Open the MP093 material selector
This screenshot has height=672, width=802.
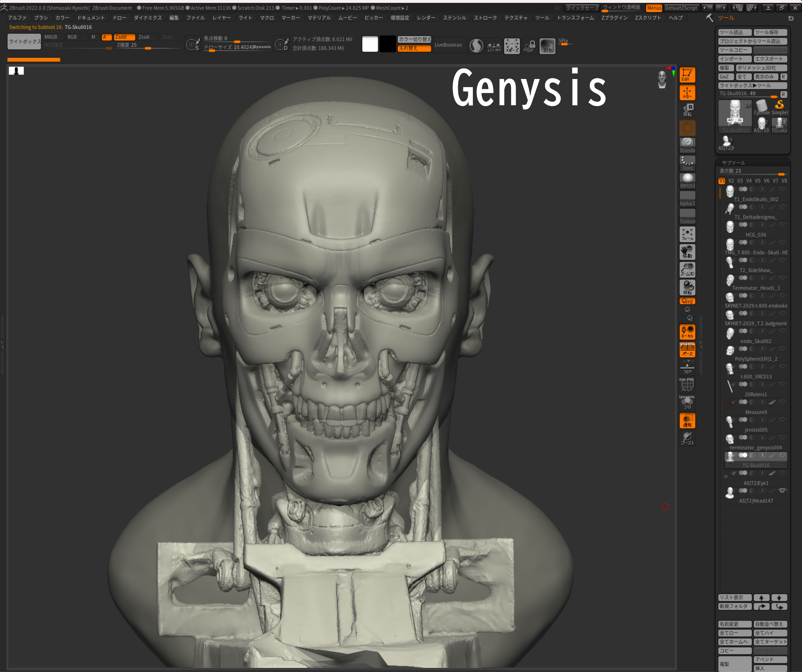point(687,181)
